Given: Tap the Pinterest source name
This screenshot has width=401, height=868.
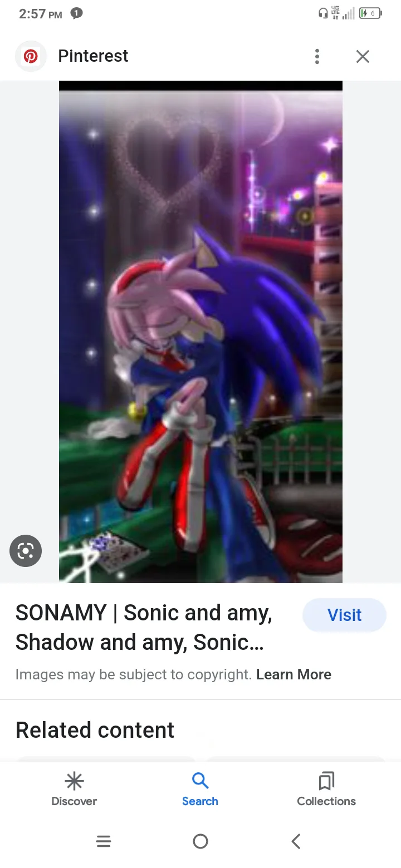Looking at the screenshot, I should [x=93, y=56].
